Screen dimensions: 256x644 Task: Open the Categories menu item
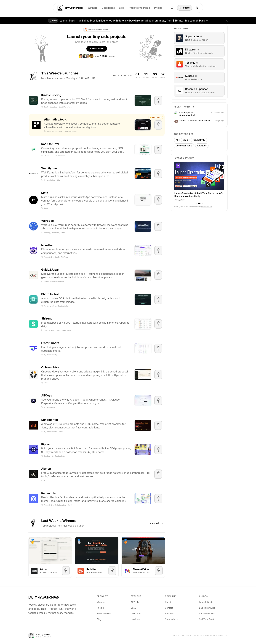pyautogui.click(x=108, y=8)
